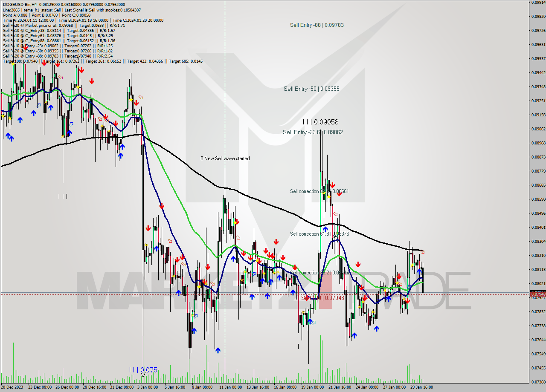Click price axis value 0.08968
546x392 pixels.
point(538,143)
